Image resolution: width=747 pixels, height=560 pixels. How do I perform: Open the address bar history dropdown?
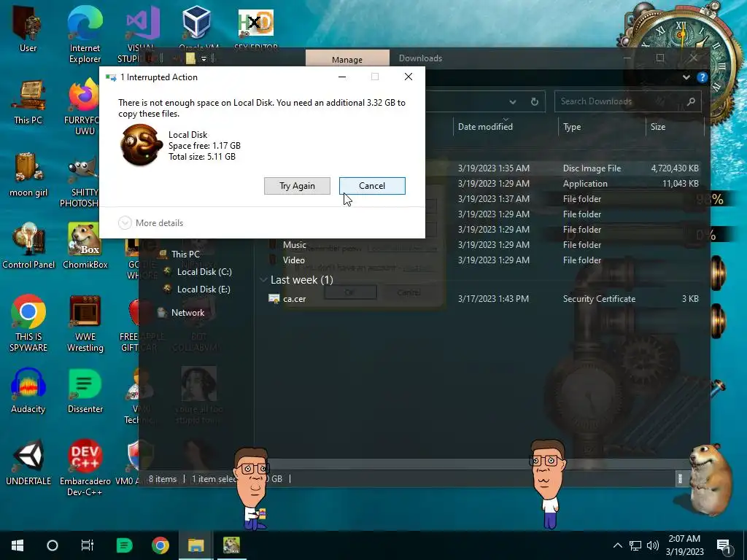click(513, 101)
